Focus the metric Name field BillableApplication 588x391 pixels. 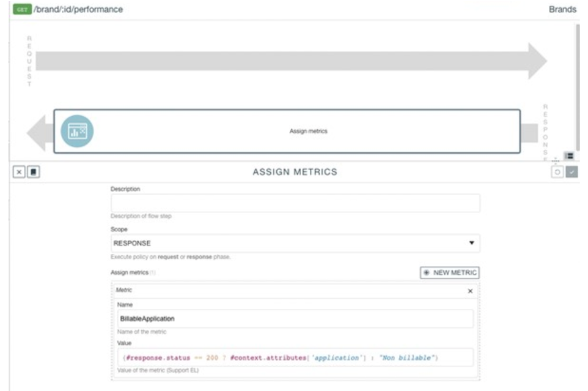pyautogui.click(x=295, y=319)
